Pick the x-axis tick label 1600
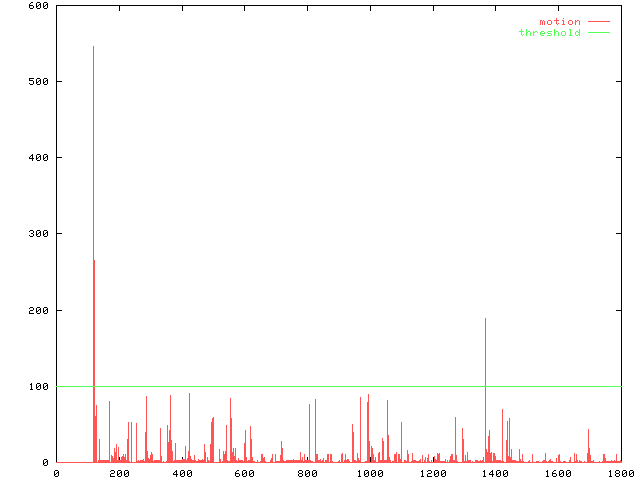The image size is (640, 480). [559, 473]
